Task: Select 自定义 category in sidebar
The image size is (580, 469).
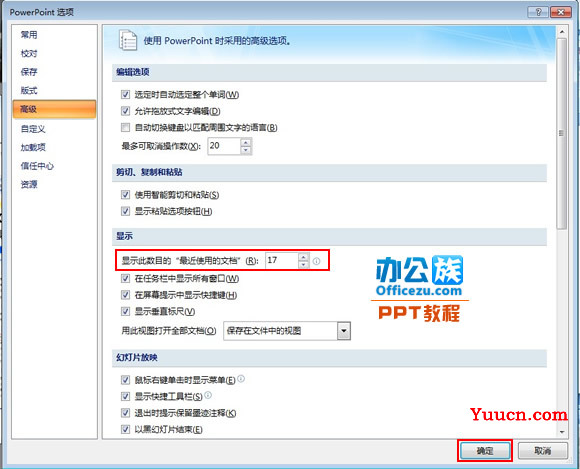Action: point(33,129)
